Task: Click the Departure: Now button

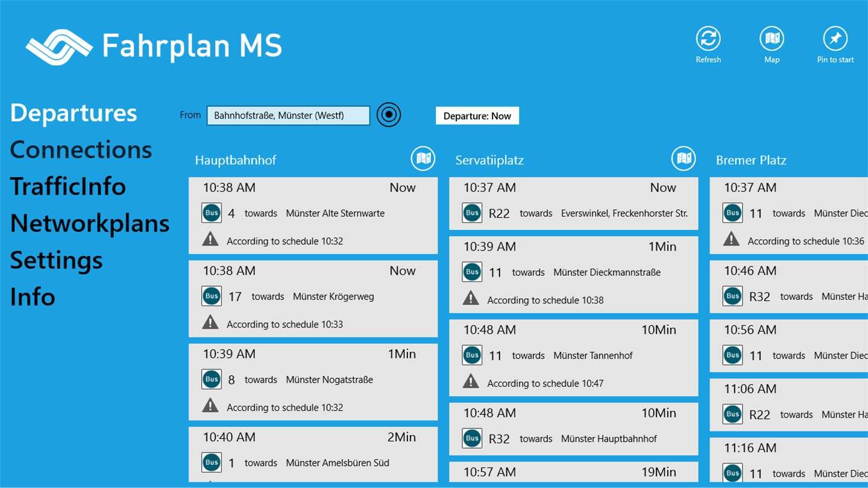Action: pos(477,116)
